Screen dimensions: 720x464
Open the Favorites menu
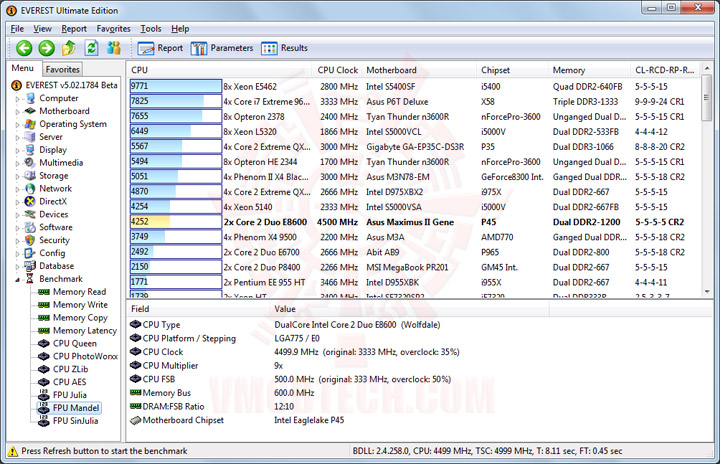point(113,28)
